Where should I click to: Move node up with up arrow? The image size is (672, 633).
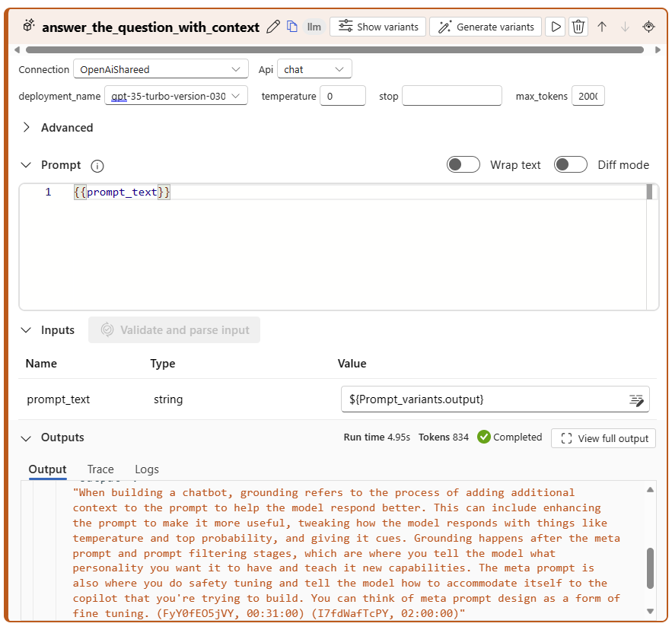(x=602, y=27)
